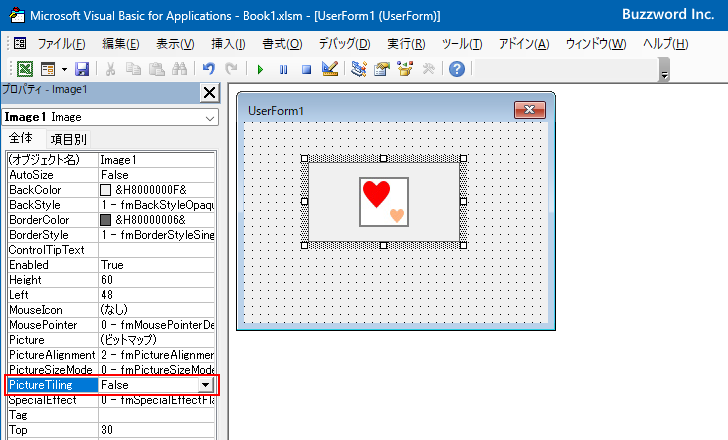Select the heart image in the form

click(x=384, y=202)
